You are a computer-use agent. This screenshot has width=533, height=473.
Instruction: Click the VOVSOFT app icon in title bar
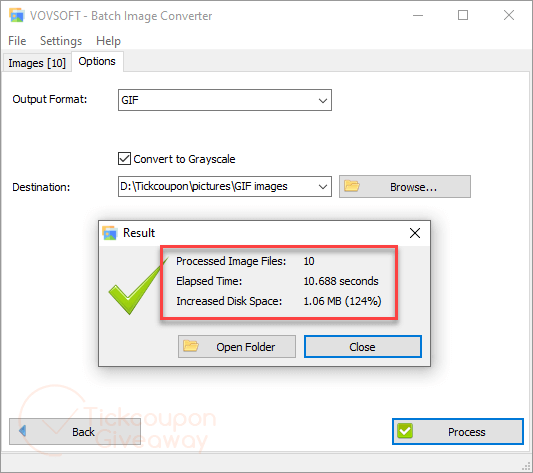click(x=17, y=15)
